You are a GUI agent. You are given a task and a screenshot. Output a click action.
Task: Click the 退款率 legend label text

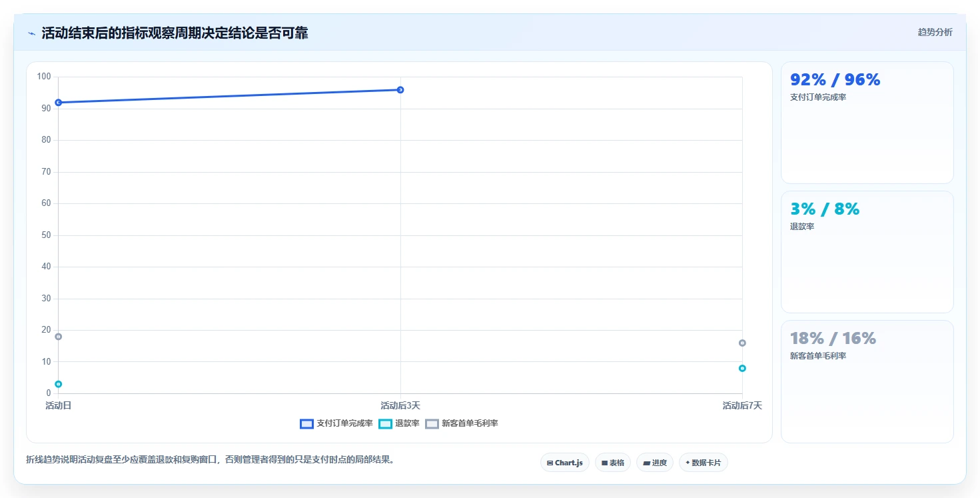click(x=407, y=423)
